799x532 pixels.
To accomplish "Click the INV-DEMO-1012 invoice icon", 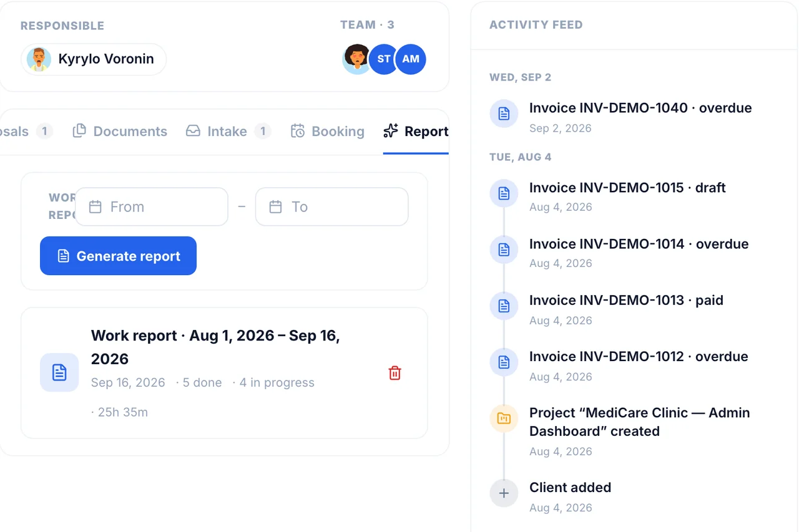I will click(x=504, y=362).
